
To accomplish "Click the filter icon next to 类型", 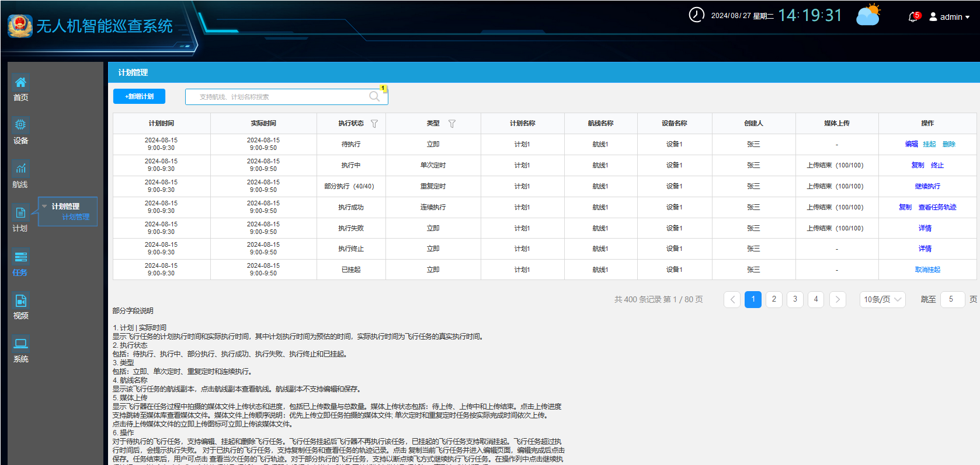I will pos(451,124).
